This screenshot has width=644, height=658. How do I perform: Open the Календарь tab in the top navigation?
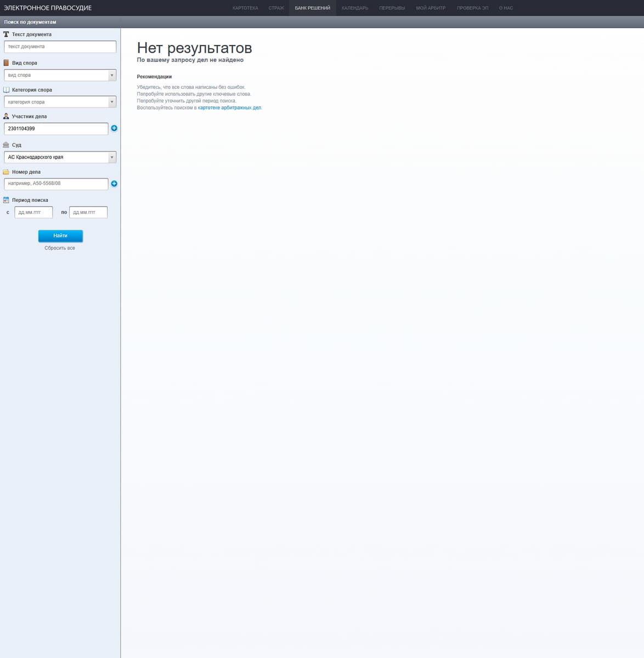pyautogui.click(x=355, y=8)
